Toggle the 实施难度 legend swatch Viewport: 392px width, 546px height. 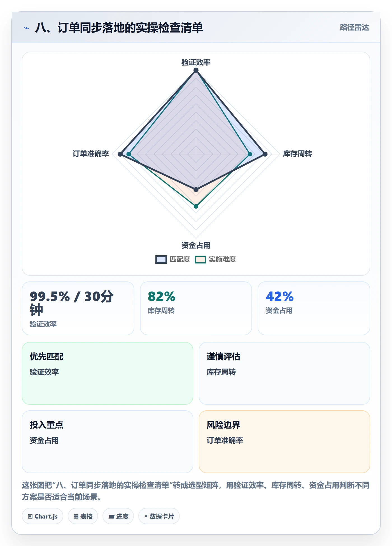point(200,260)
